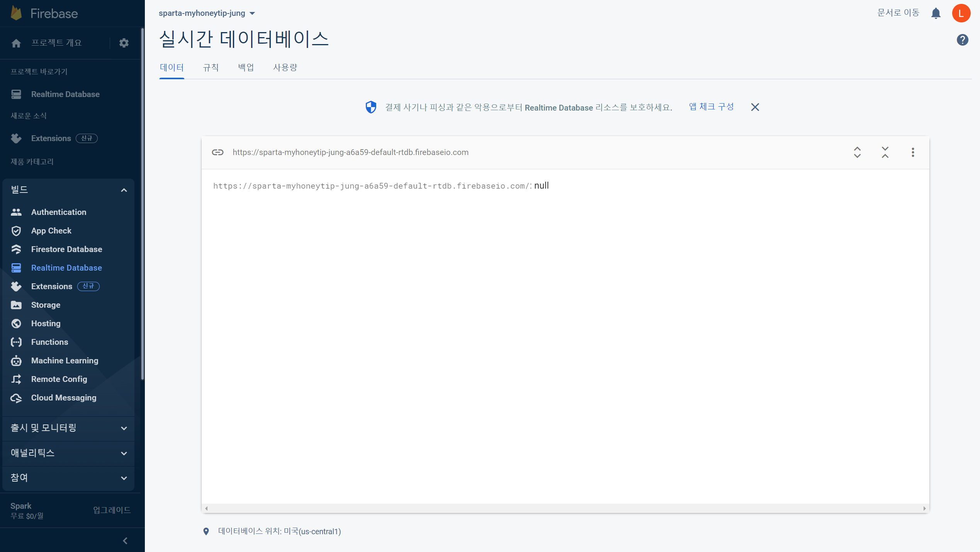Click the Machine Learning robot icon
This screenshot has height=552, width=980.
coord(16,361)
